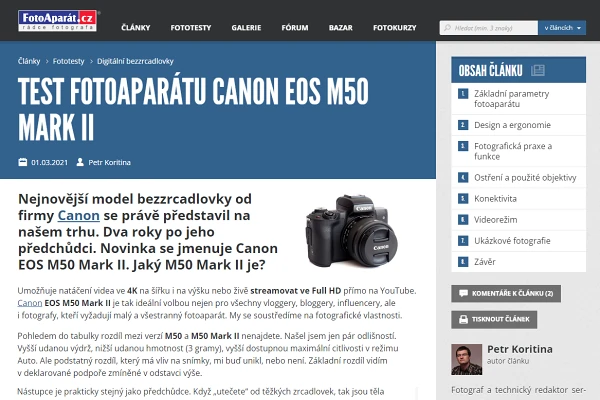Open Petr Koritina author name in sidebar

[x=520, y=349]
